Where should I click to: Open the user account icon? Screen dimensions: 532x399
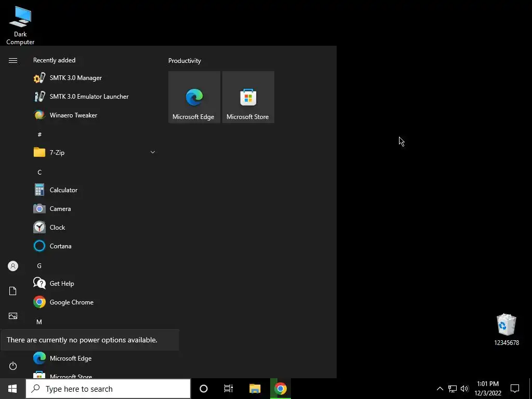tap(13, 266)
